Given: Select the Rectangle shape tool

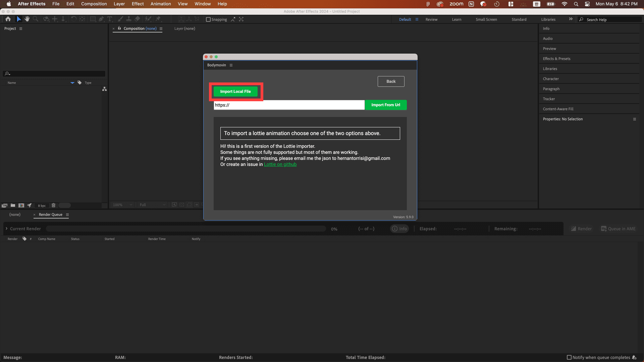Looking at the screenshot, I should tap(93, 19).
